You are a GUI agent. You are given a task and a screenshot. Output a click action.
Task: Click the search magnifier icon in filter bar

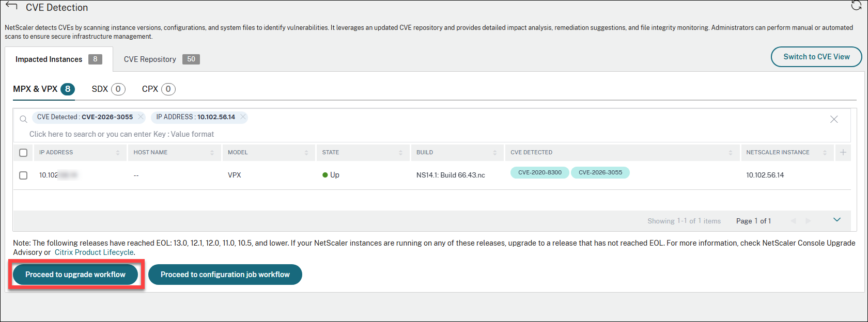[23, 119]
